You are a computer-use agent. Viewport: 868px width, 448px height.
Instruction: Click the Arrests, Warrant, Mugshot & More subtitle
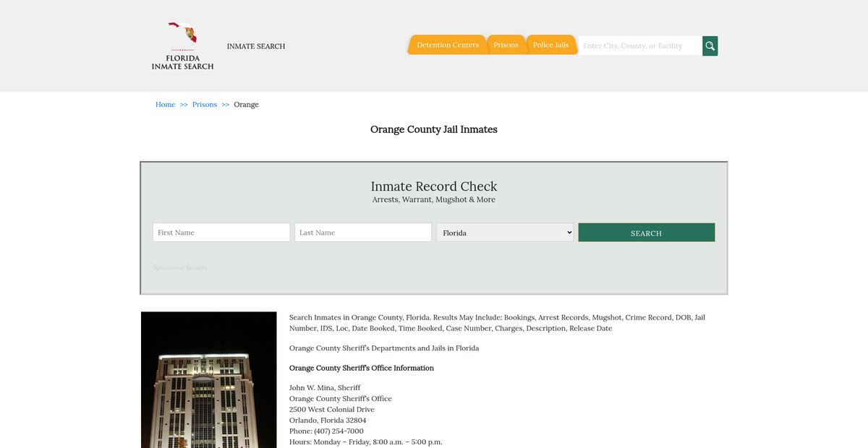(434, 199)
